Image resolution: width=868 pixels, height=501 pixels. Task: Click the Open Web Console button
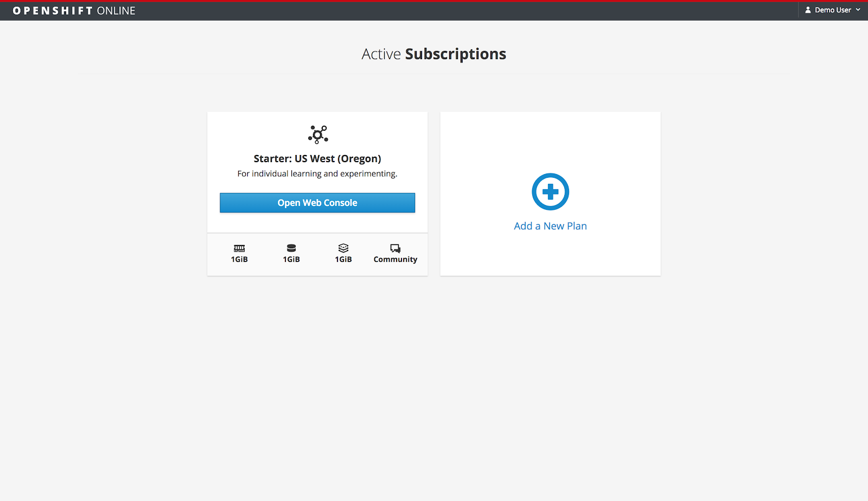point(317,203)
